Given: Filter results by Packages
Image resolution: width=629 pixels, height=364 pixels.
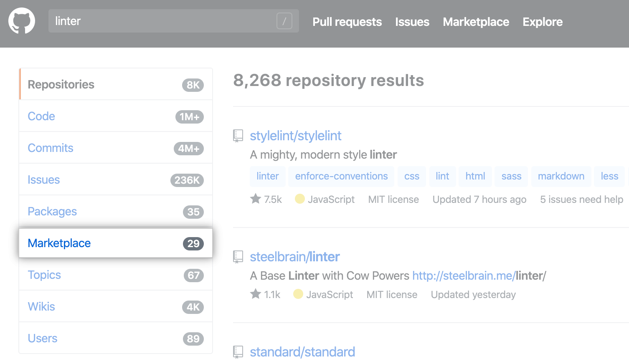Looking at the screenshot, I should (x=52, y=211).
